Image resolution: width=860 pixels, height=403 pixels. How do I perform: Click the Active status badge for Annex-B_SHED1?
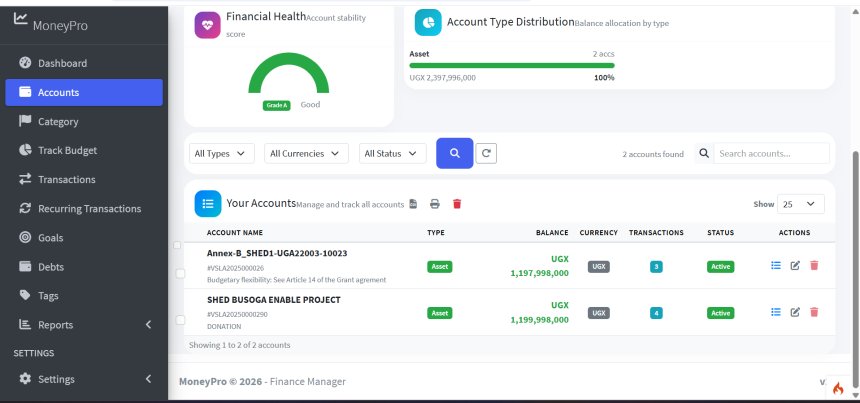pyautogui.click(x=720, y=267)
